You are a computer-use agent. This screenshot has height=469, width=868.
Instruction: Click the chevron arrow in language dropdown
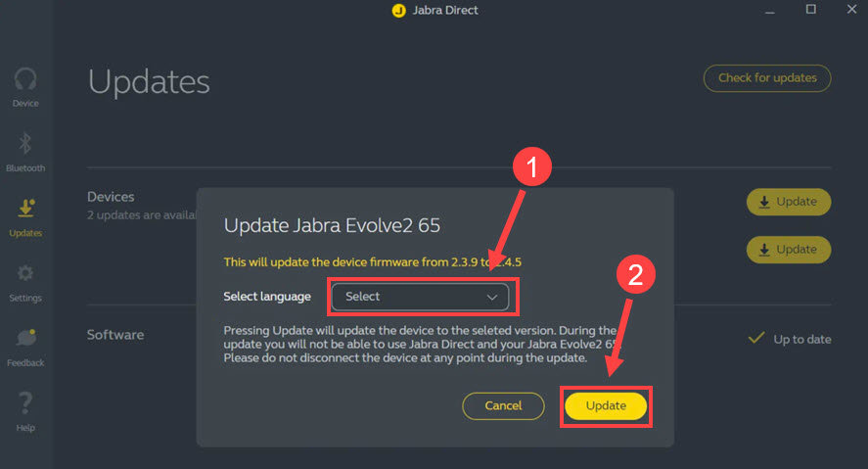[x=492, y=297]
